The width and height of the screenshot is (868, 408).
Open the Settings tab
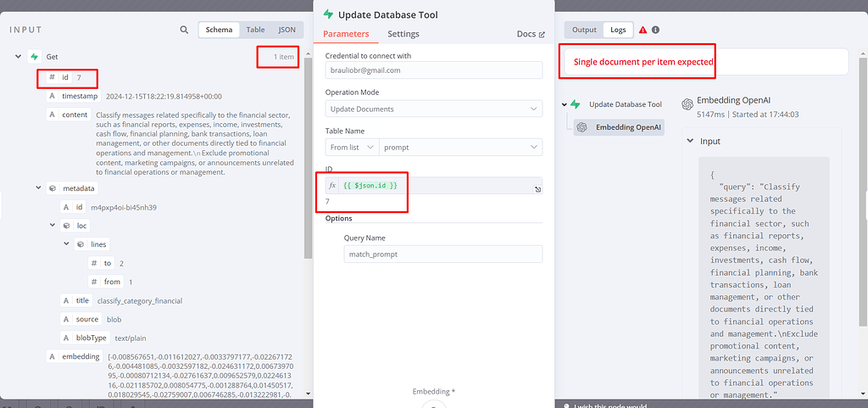click(403, 34)
